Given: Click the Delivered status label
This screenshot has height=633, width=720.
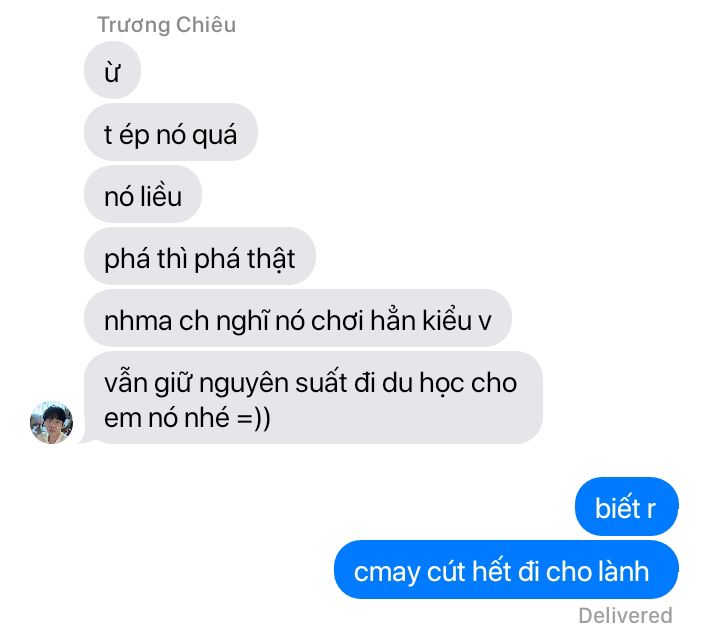Looking at the screenshot, I should pyautogui.click(x=625, y=615).
